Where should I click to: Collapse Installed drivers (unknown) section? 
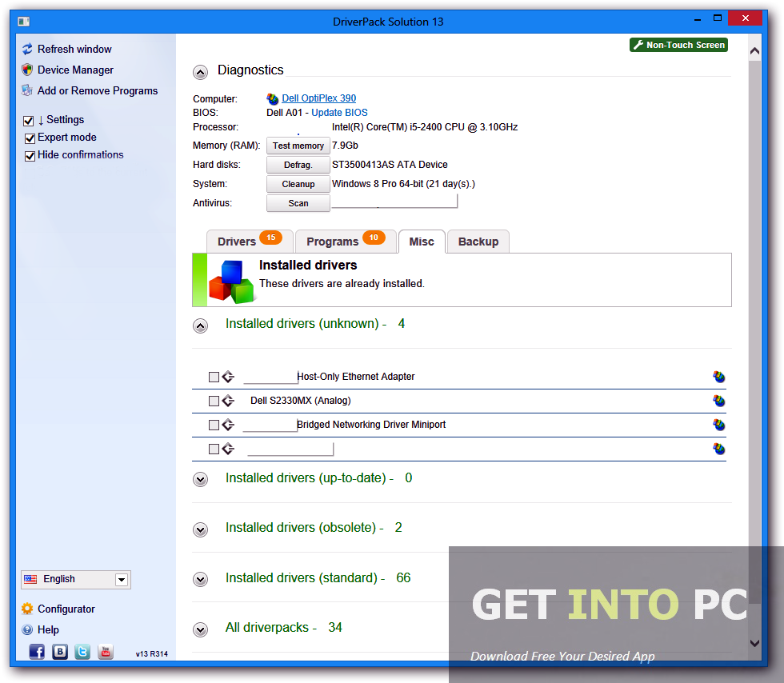point(201,326)
